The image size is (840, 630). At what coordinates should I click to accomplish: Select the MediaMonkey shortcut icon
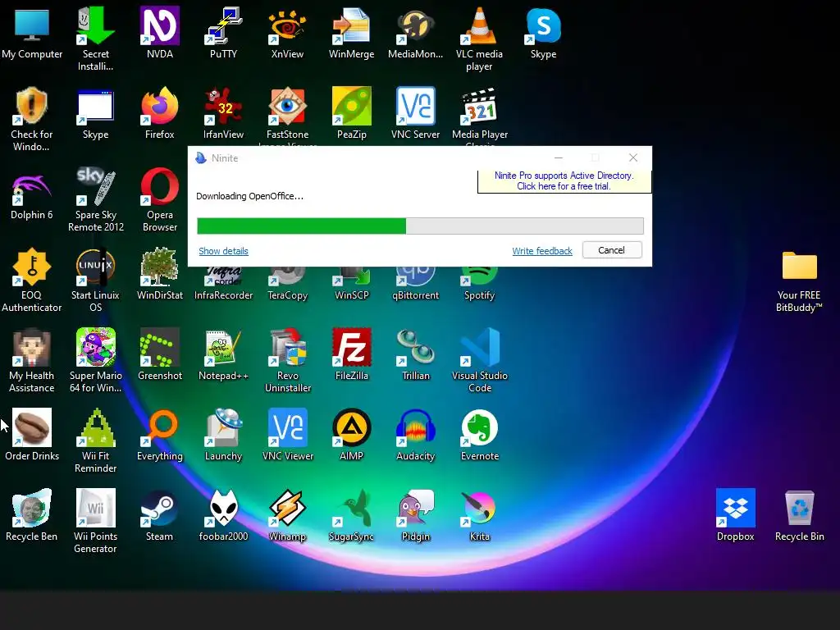point(415,25)
